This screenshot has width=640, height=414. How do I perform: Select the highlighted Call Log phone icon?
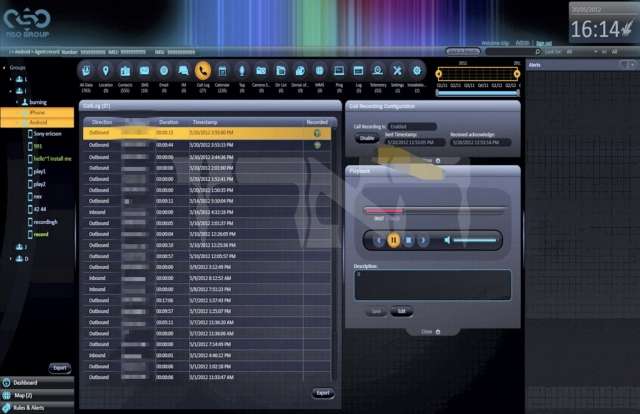(203, 71)
